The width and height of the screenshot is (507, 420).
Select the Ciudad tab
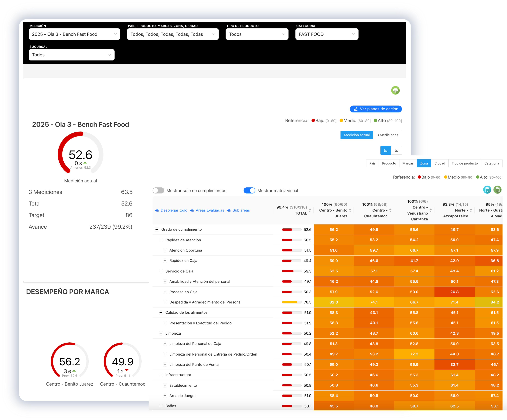pyautogui.click(x=440, y=163)
